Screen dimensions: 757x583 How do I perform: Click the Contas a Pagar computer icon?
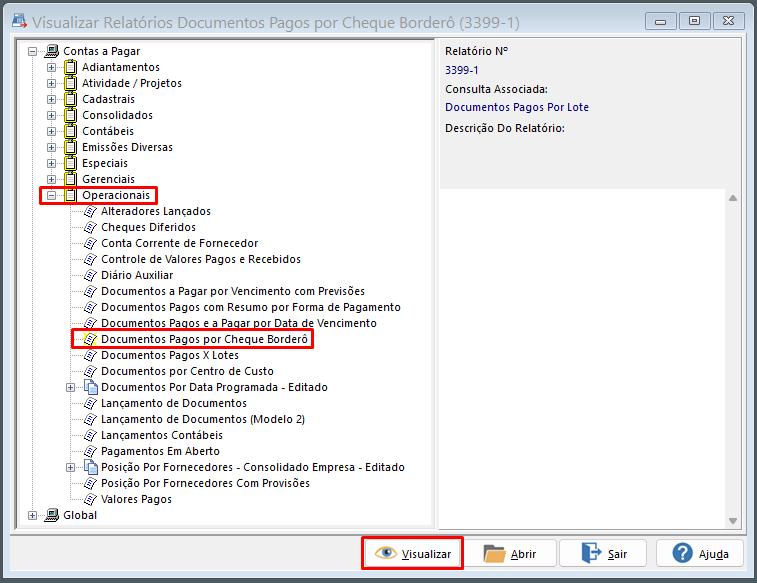(52, 51)
